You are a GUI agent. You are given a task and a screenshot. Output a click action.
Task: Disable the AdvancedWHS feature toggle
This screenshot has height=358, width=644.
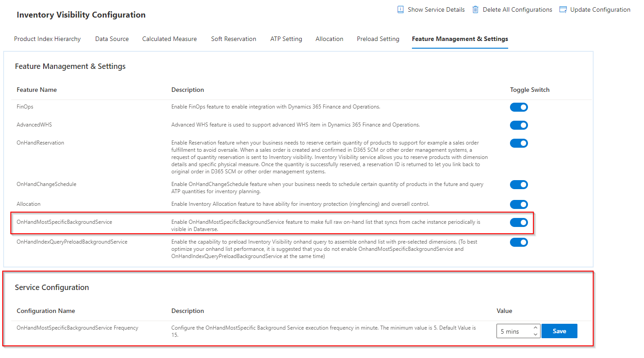click(519, 125)
